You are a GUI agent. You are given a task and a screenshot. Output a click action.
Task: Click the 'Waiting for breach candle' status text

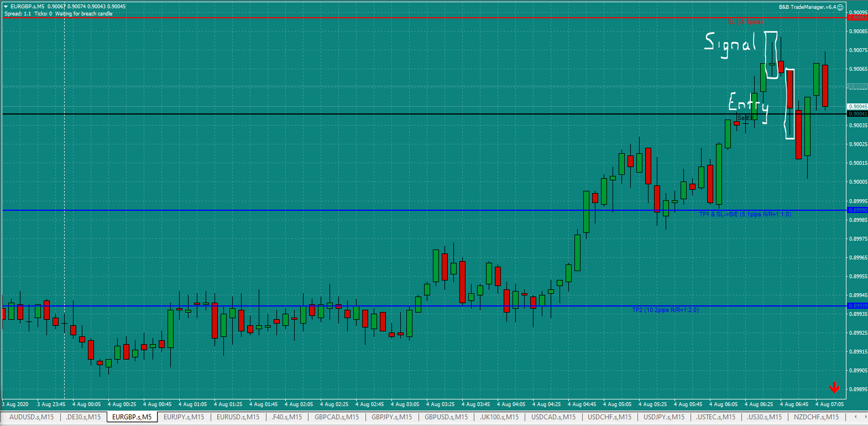click(83, 14)
